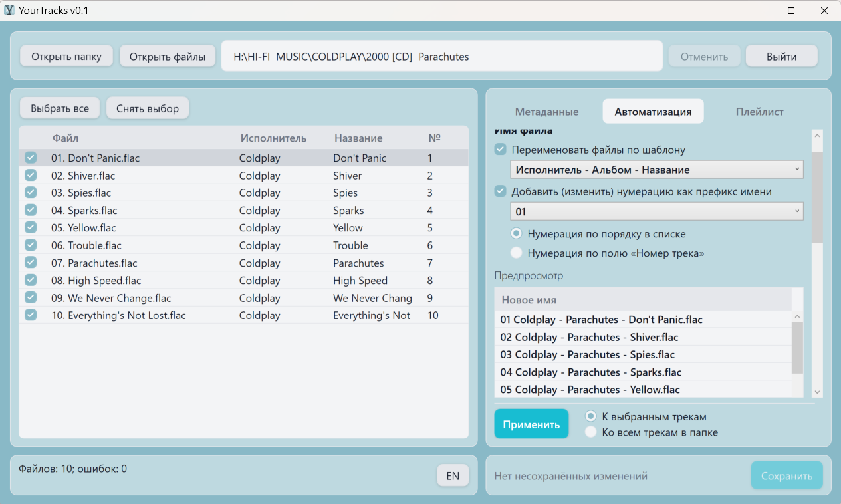Click the Открыть папку button
This screenshot has height=504, width=841.
click(66, 57)
